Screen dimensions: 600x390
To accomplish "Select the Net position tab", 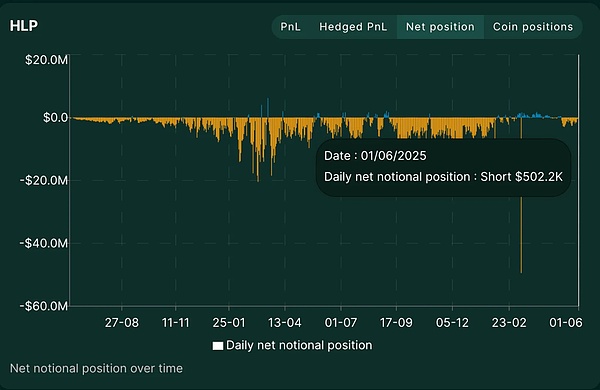I will point(440,27).
